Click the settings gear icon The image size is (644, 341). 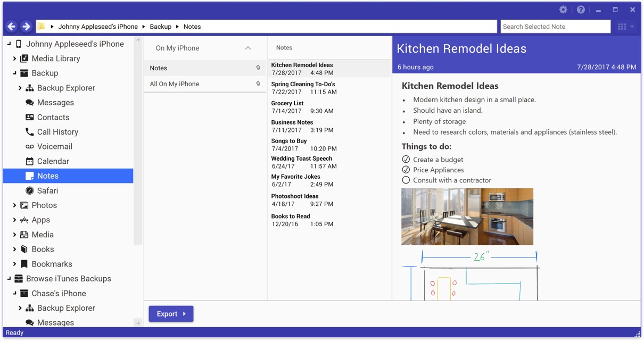tap(563, 10)
